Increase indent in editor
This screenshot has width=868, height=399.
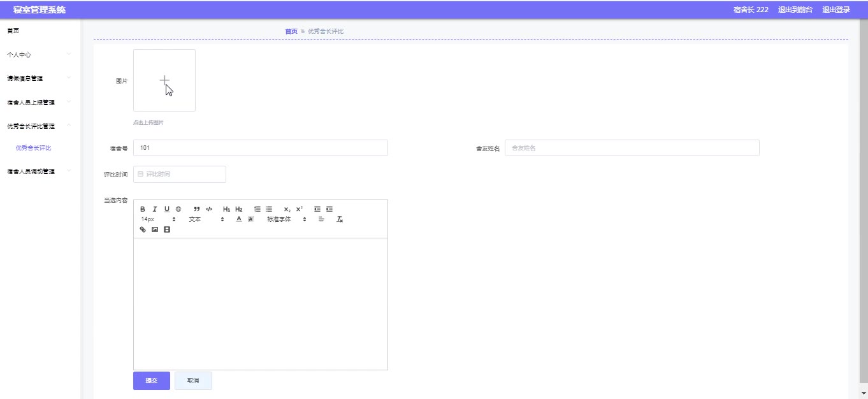point(329,209)
